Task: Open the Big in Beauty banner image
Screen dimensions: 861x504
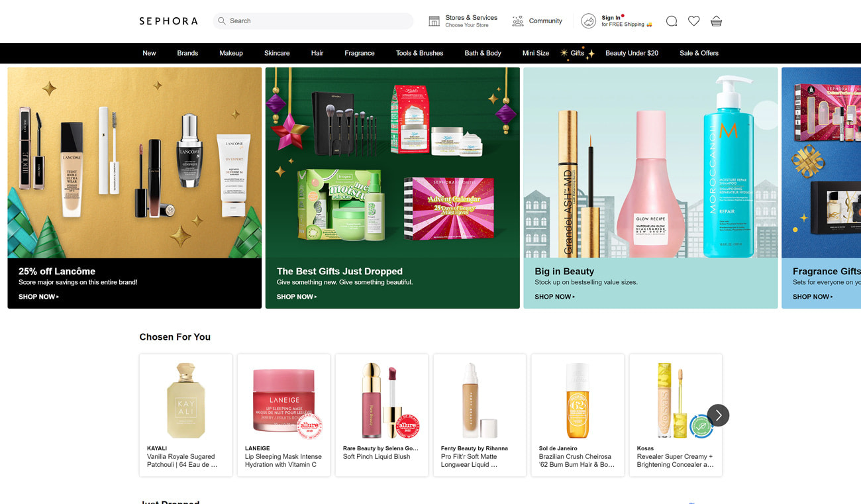Action: point(650,162)
